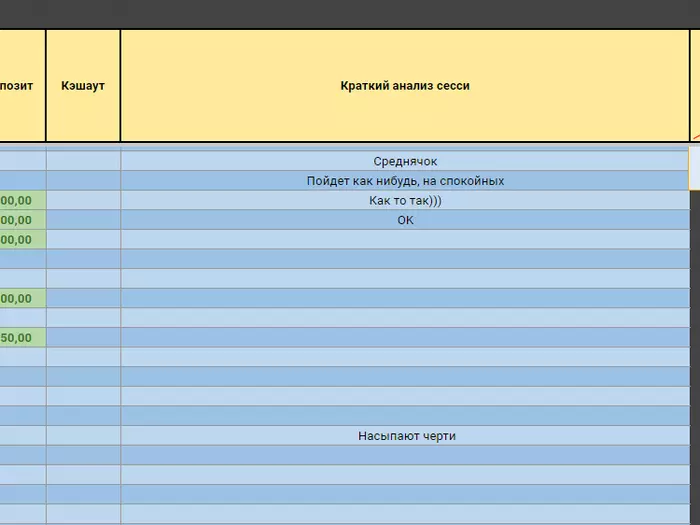Click the cell containing Среднячок
The image size is (700, 525).
pos(405,161)
